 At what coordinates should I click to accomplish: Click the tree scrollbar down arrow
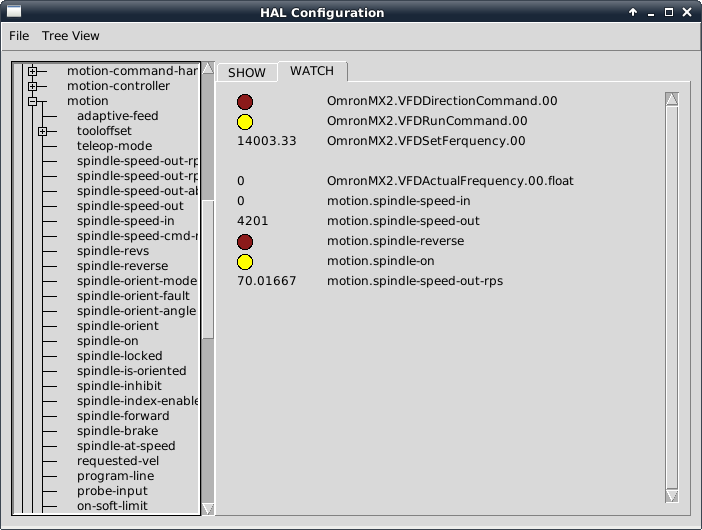[208, 509]
